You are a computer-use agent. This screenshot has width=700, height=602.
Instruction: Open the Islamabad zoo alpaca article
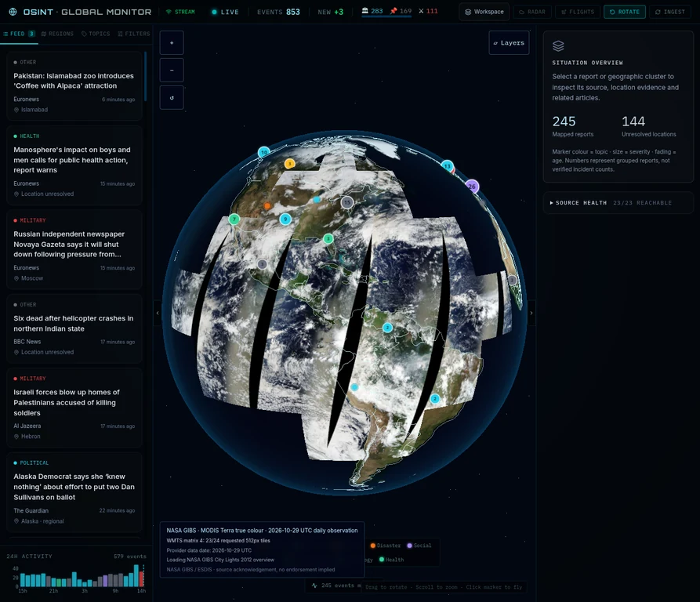click(74, 85)
